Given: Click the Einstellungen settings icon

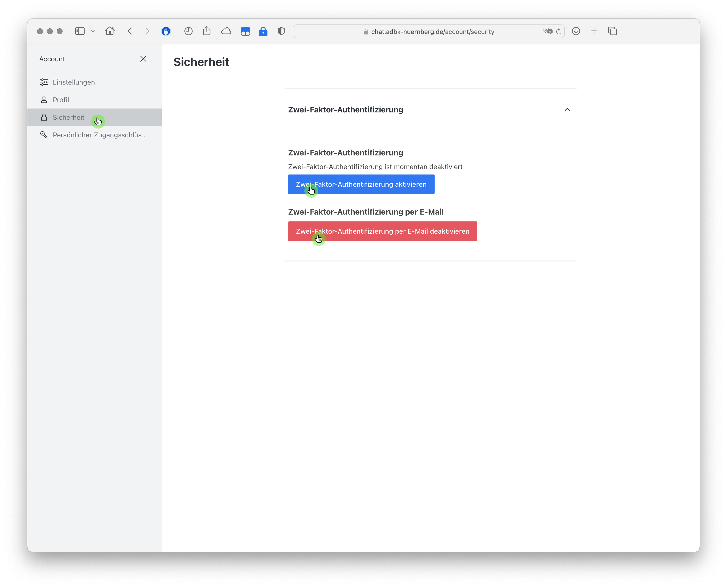Looking at the screenshot, I should (44, 82).
